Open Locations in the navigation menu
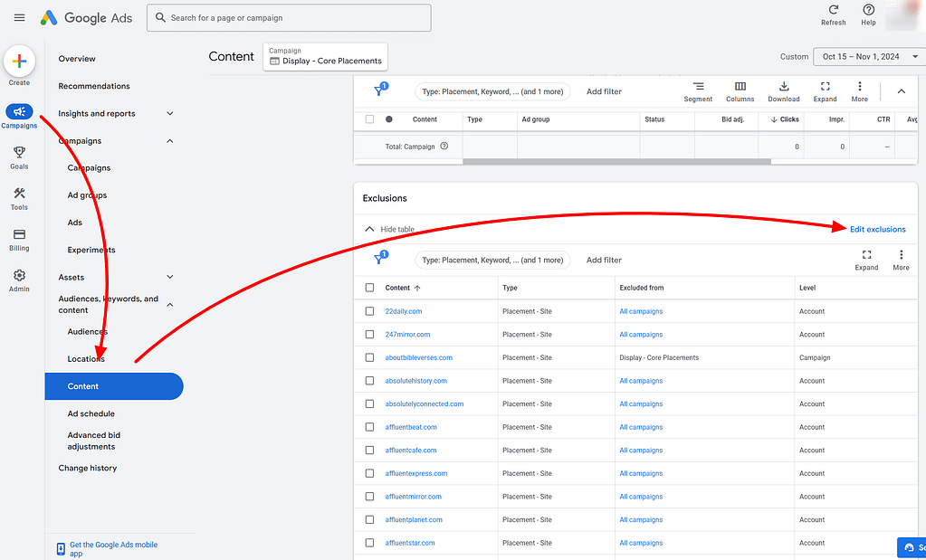This screenshot has height=560, width=926. tap(86, 359)
